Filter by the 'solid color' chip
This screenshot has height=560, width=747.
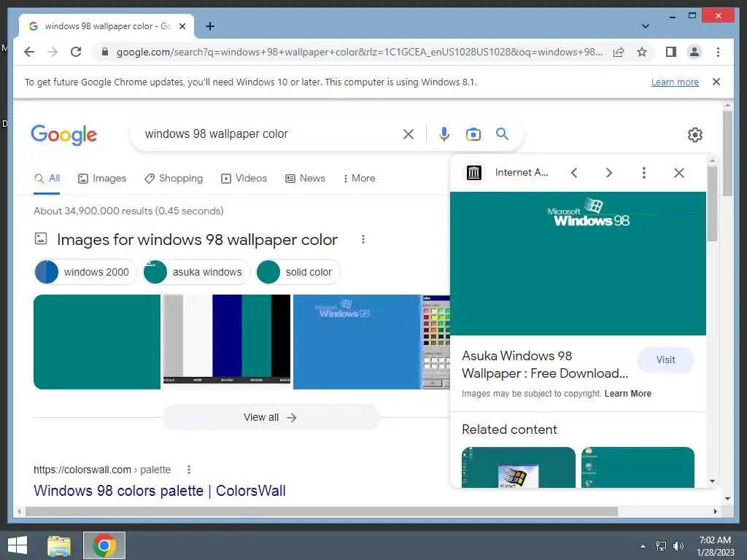click(x=298, y=273)
